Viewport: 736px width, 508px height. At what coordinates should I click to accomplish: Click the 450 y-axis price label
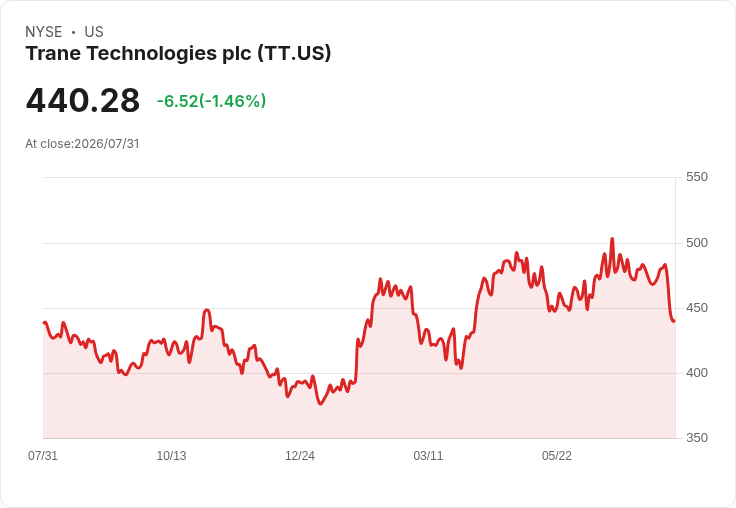coord(697,308)
